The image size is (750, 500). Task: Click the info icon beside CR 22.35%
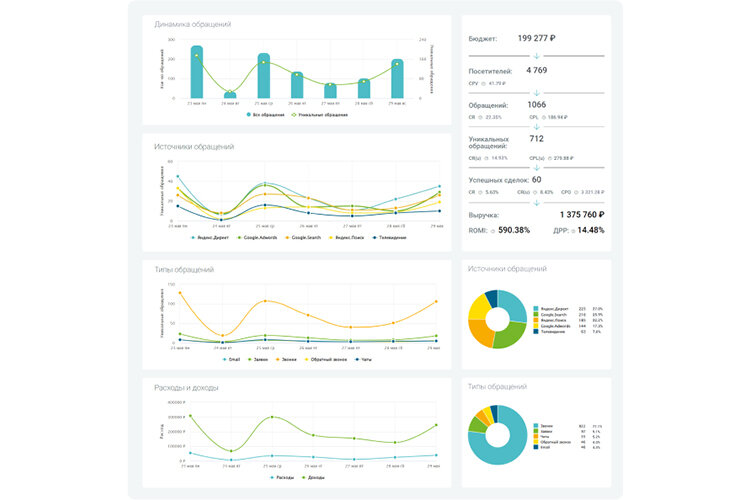(481, 117)
